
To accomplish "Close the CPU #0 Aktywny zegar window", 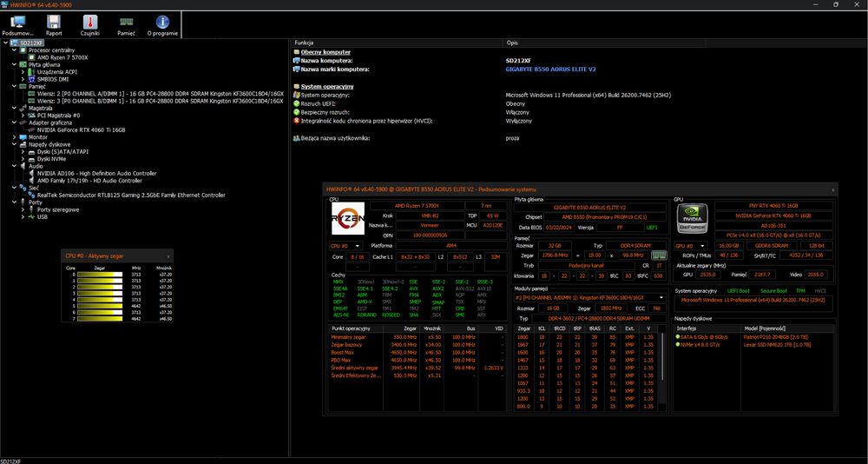I will point(168,256).
